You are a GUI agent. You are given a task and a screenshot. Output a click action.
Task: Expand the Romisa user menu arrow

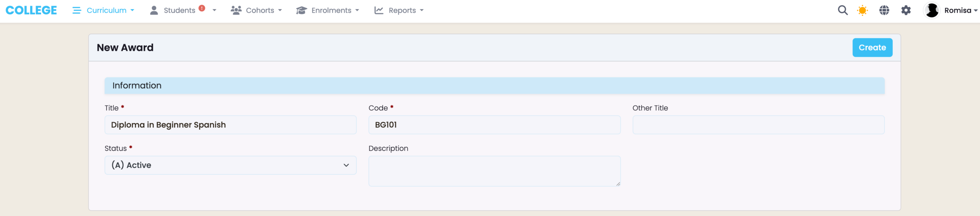coord(975,11)
